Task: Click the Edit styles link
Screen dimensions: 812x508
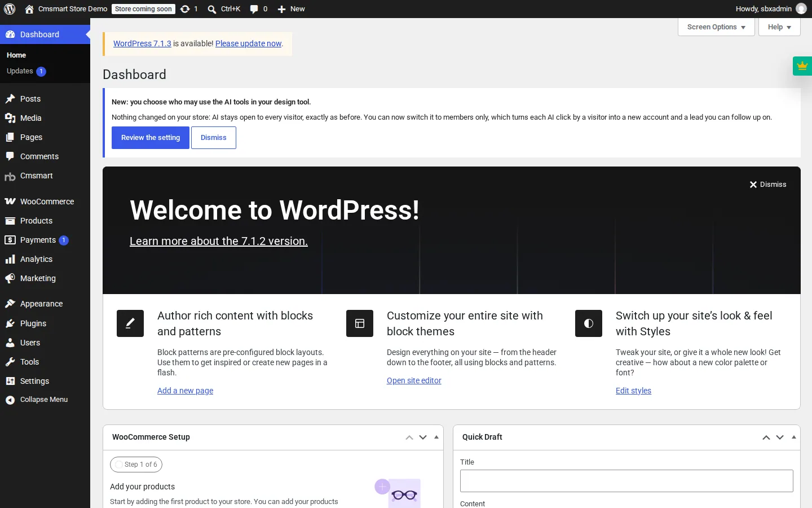Action: coord(633,391)
